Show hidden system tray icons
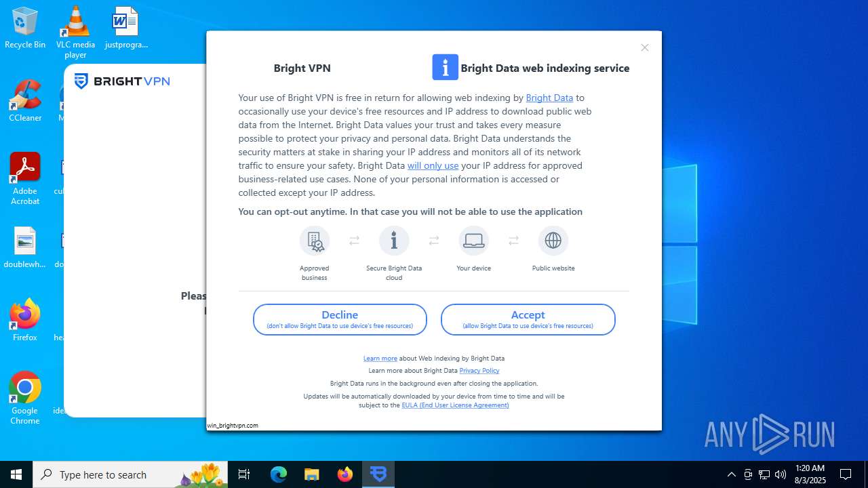 click(x=731, y=474)
